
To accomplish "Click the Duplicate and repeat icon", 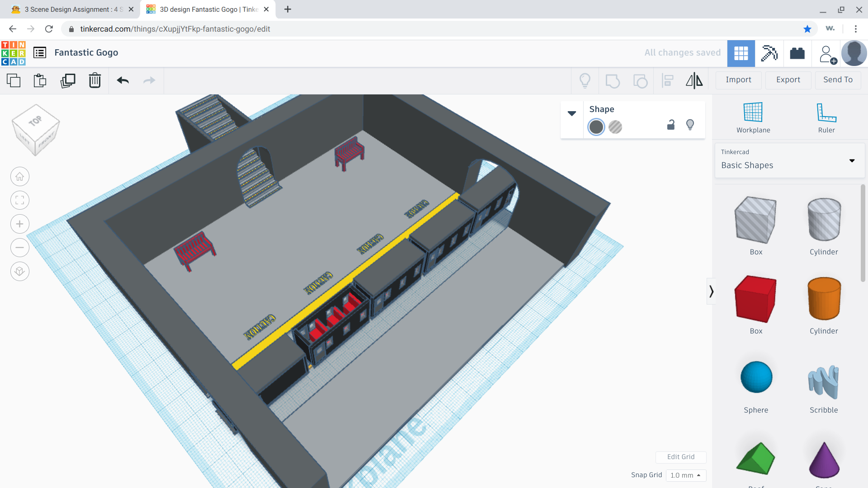I will (x=68, y=80).
